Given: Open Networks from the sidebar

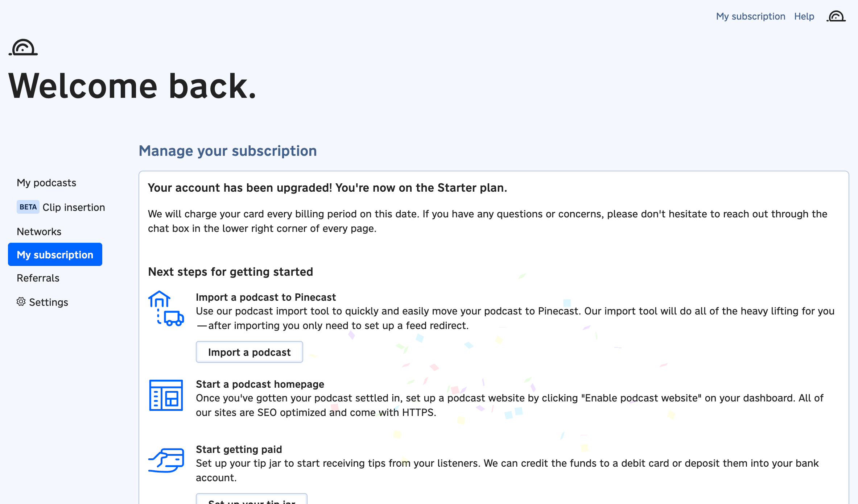Looking at the screenshot, I should [x=39, y=231].
